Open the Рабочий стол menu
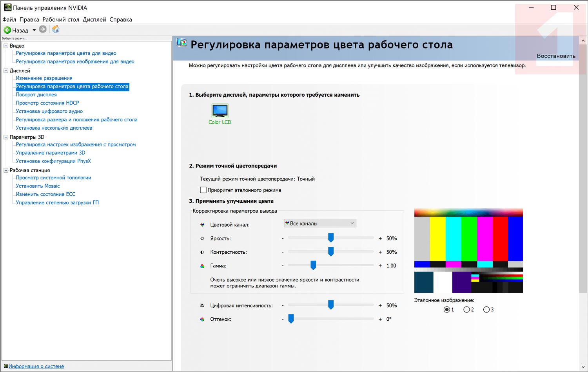Image resolution: width=588 pixels, height=372 pixels. pos(61,20)
